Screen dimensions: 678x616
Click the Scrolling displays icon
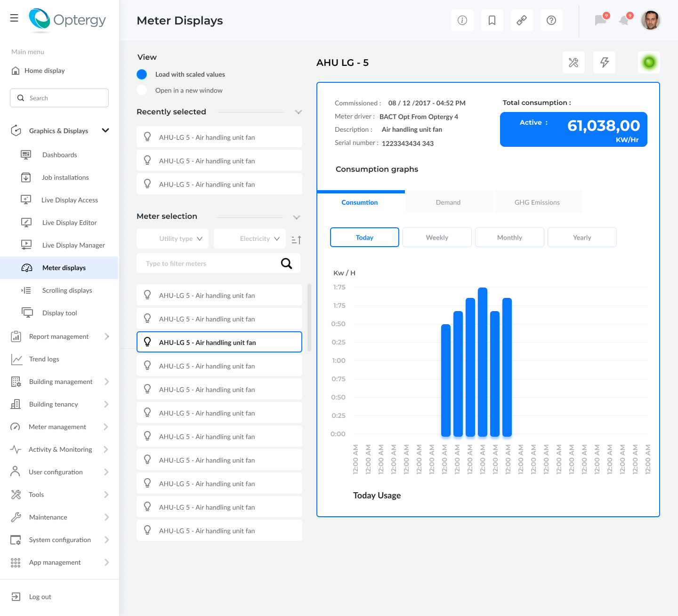coord(26,290)
